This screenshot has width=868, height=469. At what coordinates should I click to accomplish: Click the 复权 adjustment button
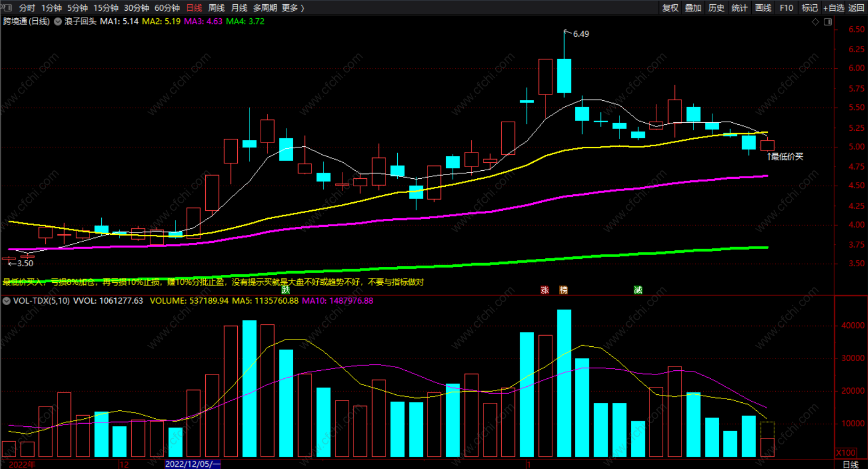click(670, 7)
